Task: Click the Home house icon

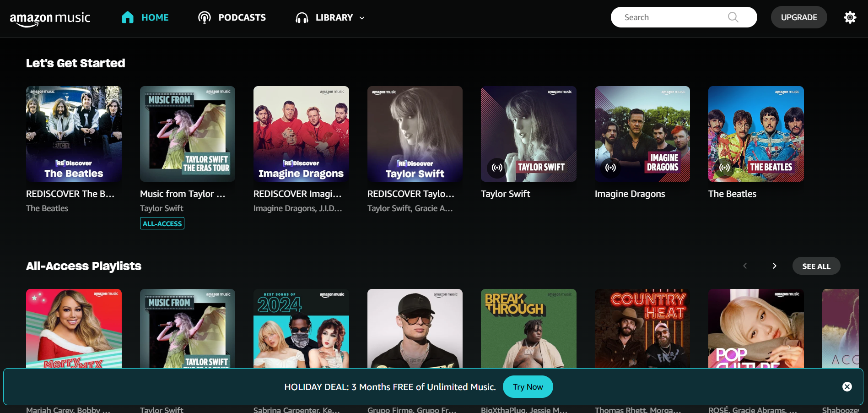Action: click(x=128, y=17)
